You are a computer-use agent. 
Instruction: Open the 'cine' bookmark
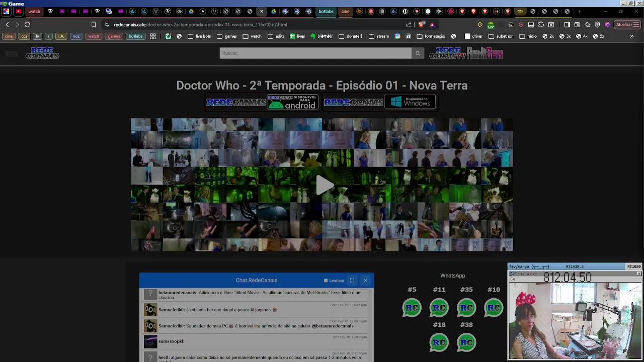click(x=9, y=36)
